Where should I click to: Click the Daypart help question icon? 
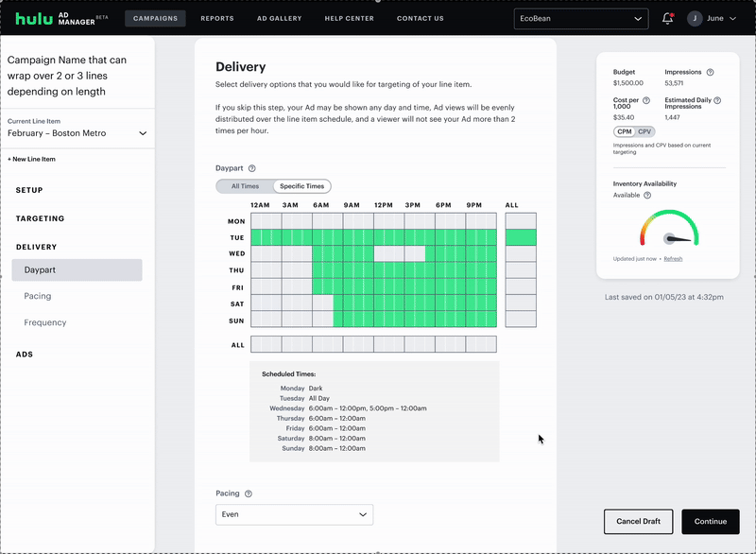tap(252, 168)
